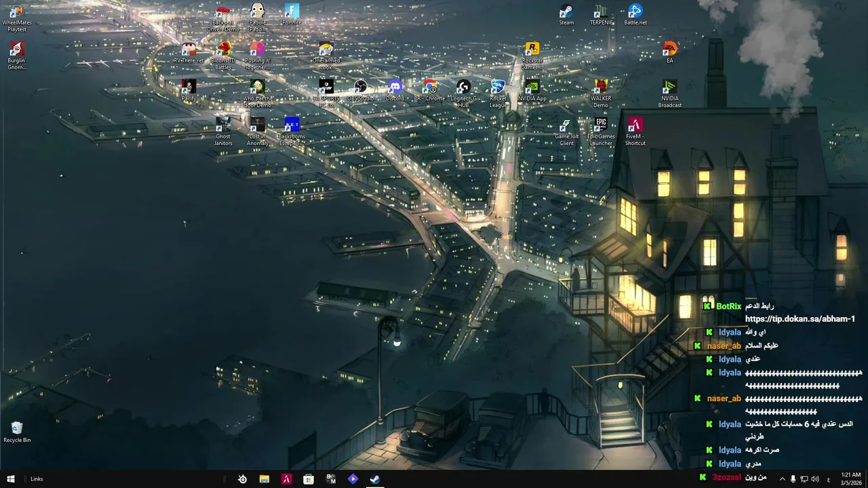Open the Ghost Janitors desktop icon
The image size is (868, 488).
pyautogui.click(x=223, y=132)
